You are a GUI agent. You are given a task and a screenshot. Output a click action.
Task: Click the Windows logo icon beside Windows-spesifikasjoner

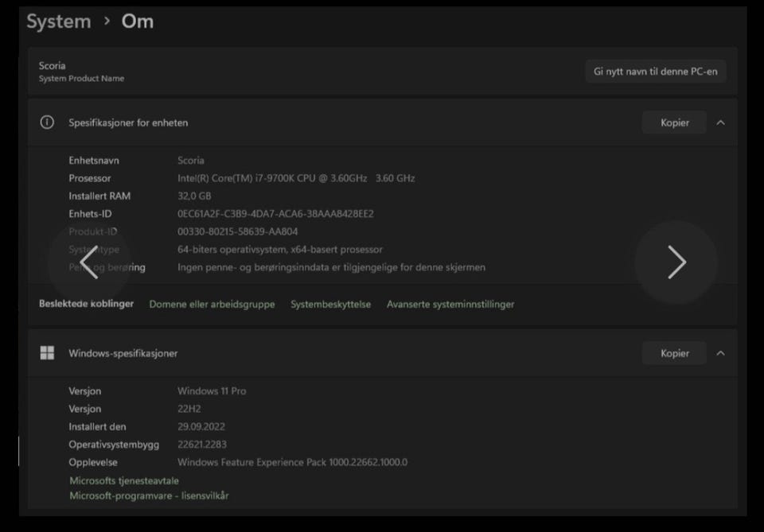47,353
